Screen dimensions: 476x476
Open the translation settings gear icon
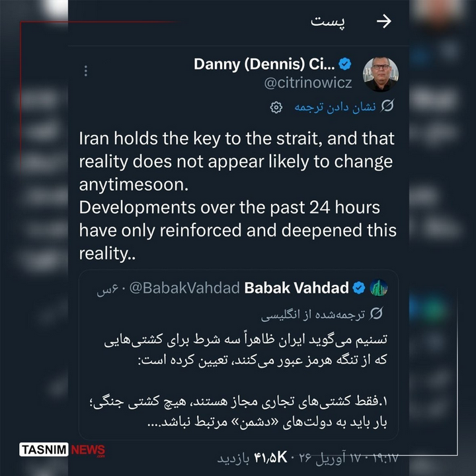(x=276, y=107)
